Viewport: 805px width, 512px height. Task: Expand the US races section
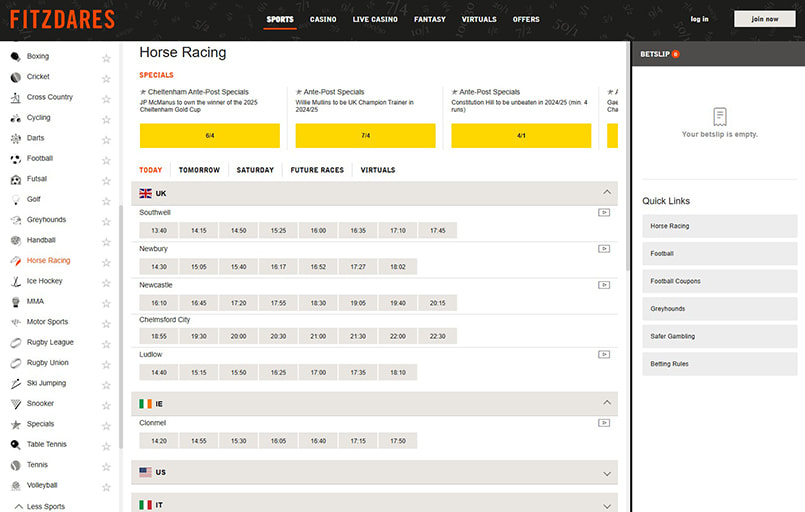tap(606, 473)
